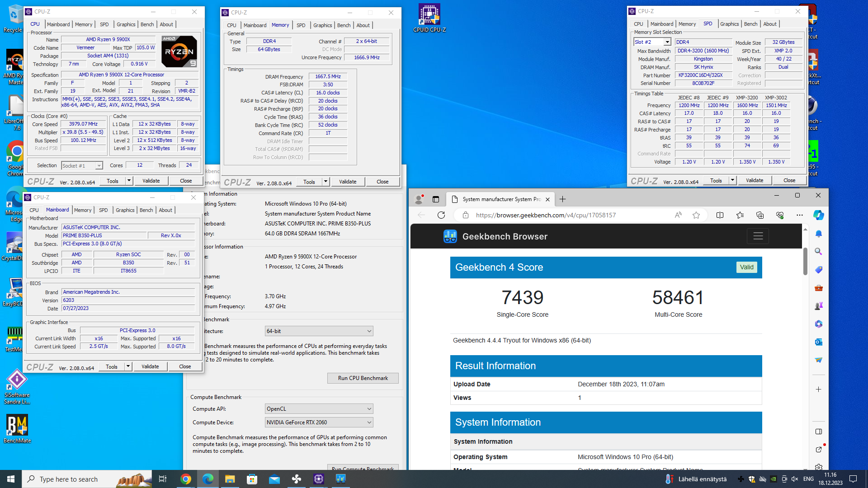
Task: Open new tab in Edge
Action: coord(562,199)
